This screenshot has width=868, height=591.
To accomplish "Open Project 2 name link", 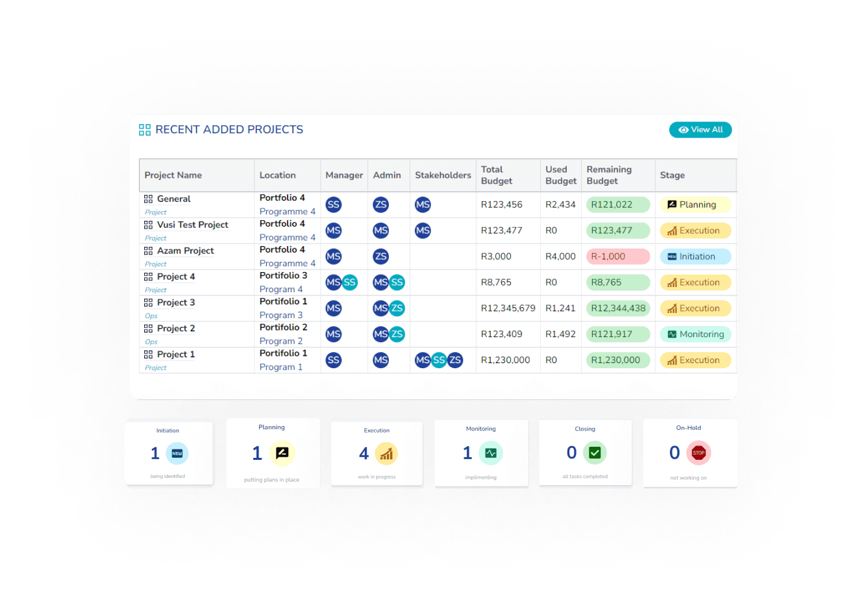I will [176, 329].
